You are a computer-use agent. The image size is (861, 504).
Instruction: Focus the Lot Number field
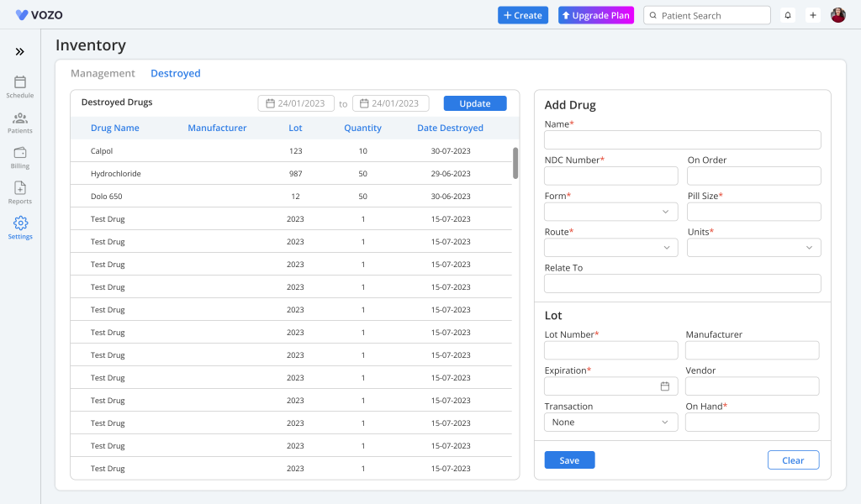611,350
